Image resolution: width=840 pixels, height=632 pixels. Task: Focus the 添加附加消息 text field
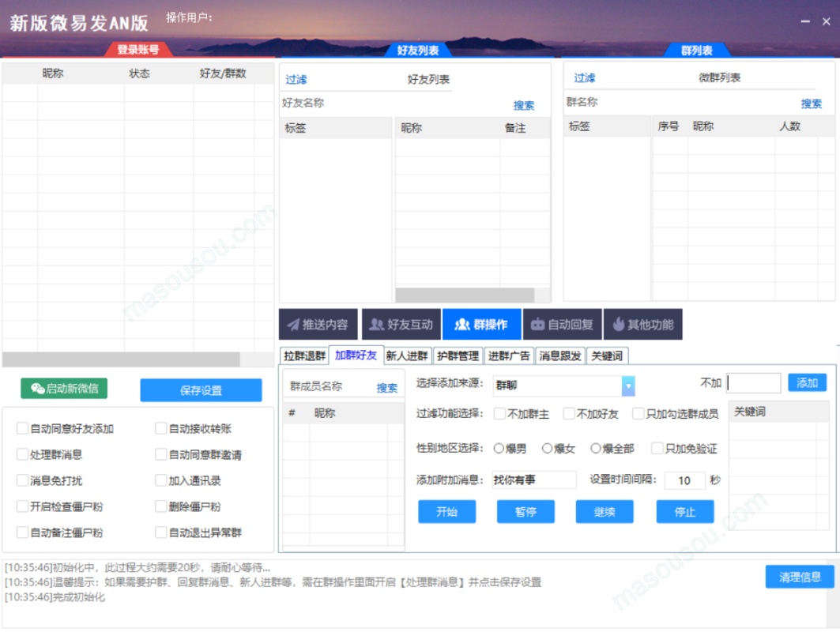[x=533, y=480]
